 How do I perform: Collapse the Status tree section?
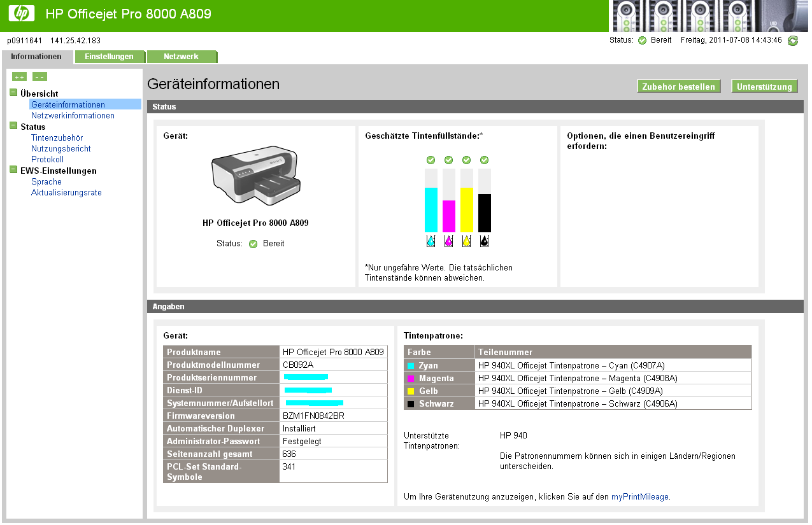13,126
